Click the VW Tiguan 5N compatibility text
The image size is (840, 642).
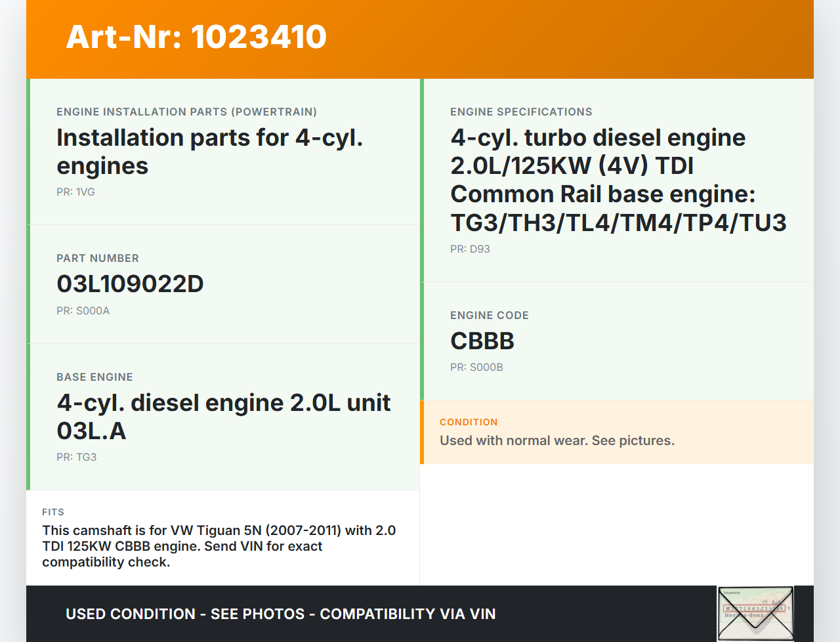pos(219,546)
